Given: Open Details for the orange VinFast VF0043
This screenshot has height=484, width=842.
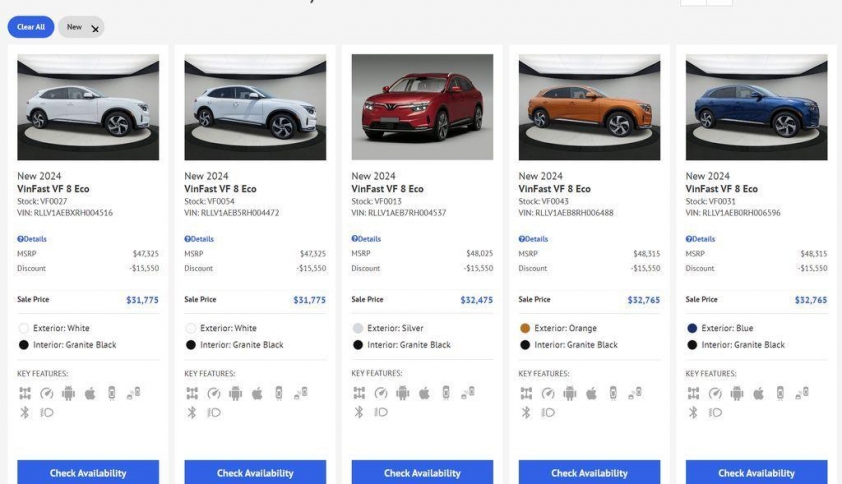Looking at the screenshot, I should 533,239.
